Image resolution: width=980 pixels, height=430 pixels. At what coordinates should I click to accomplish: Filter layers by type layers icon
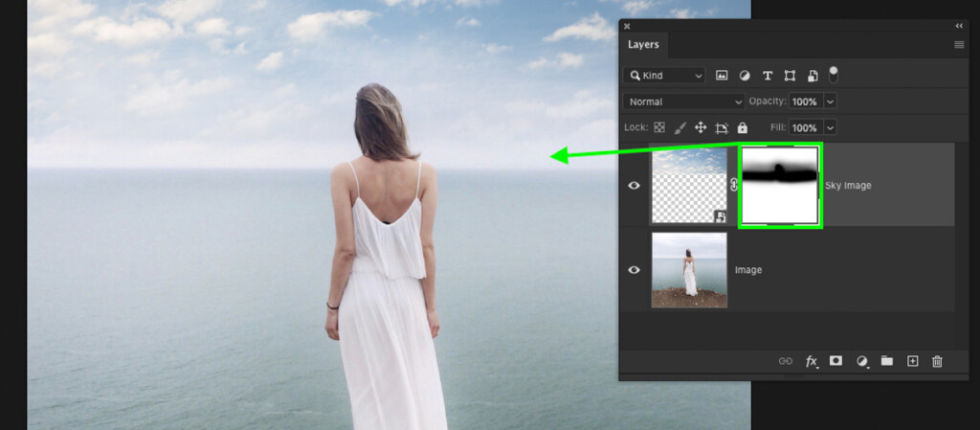tap(768, 76)
